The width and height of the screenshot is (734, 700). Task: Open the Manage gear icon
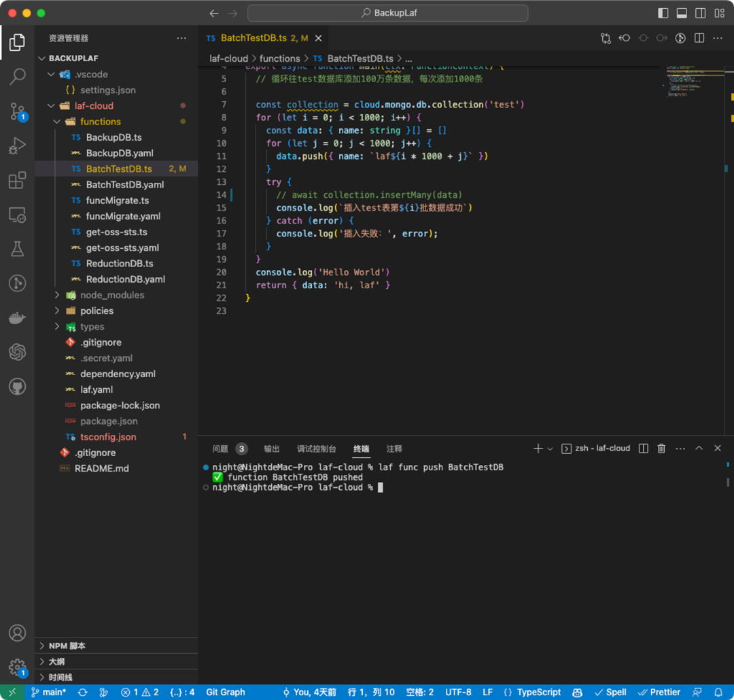(x=17, y=667)
